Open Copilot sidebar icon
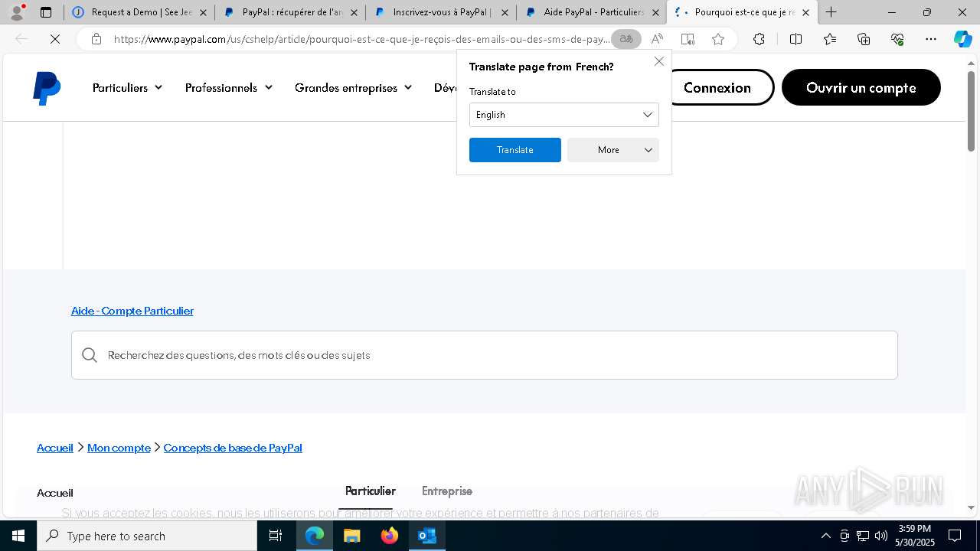This screenshot has height=551, width=980. [963, 39]
